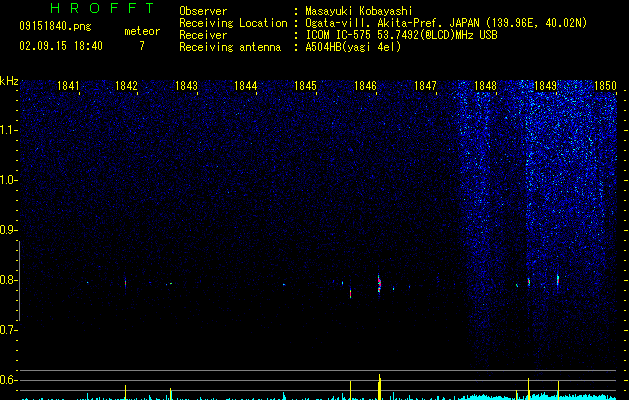Click the kHz axis unit label

pyautogui.click(x=9, y=81)
